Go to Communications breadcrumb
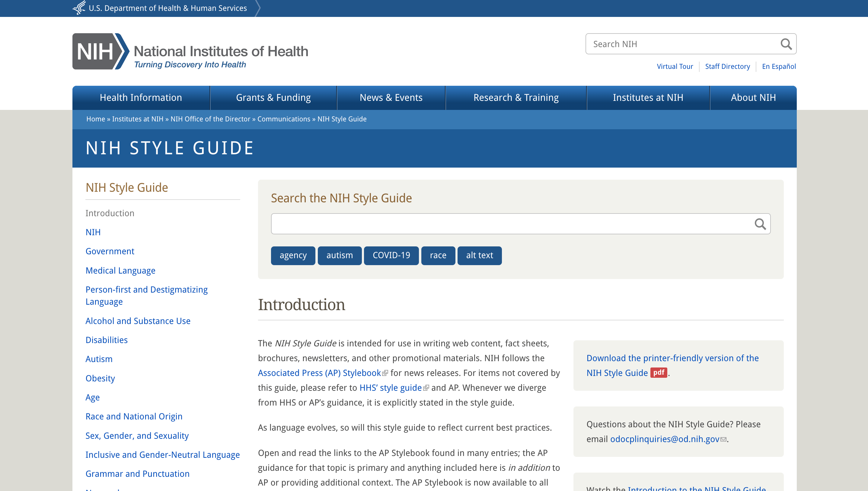The image size is (868, 491). pos(284,119)
